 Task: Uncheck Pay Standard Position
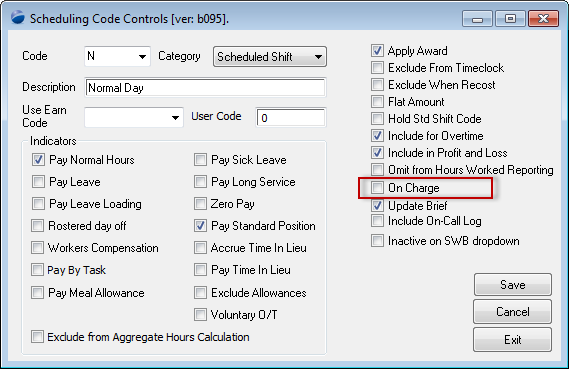(200, 226)
